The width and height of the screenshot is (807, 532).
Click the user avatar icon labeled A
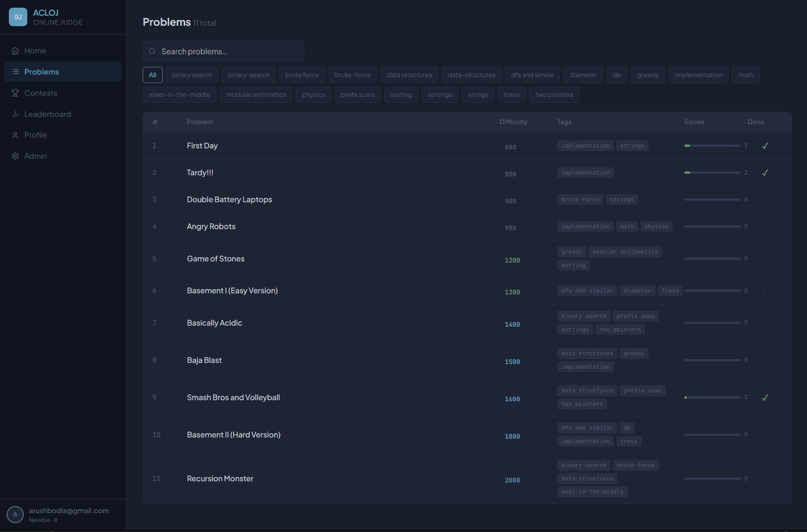coord(15,514)
